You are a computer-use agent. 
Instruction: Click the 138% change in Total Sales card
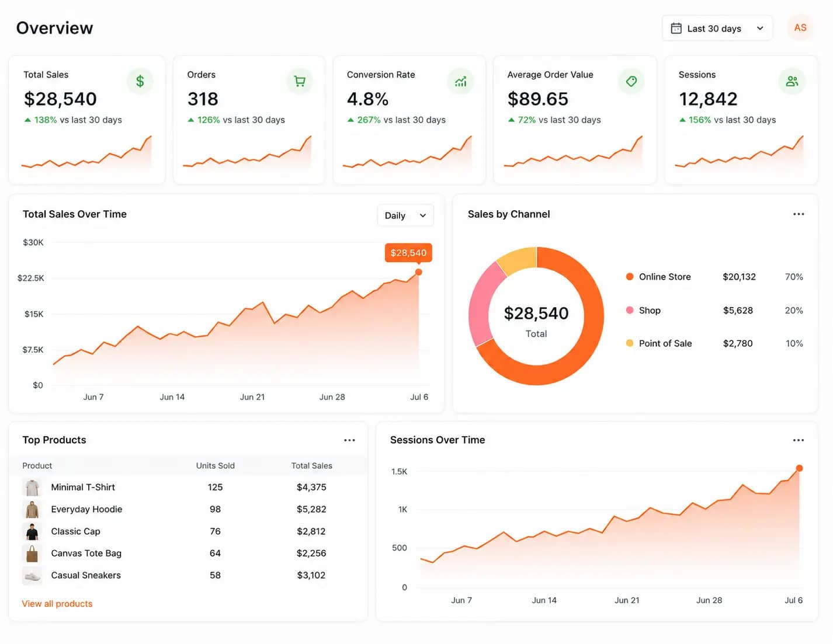46,120
